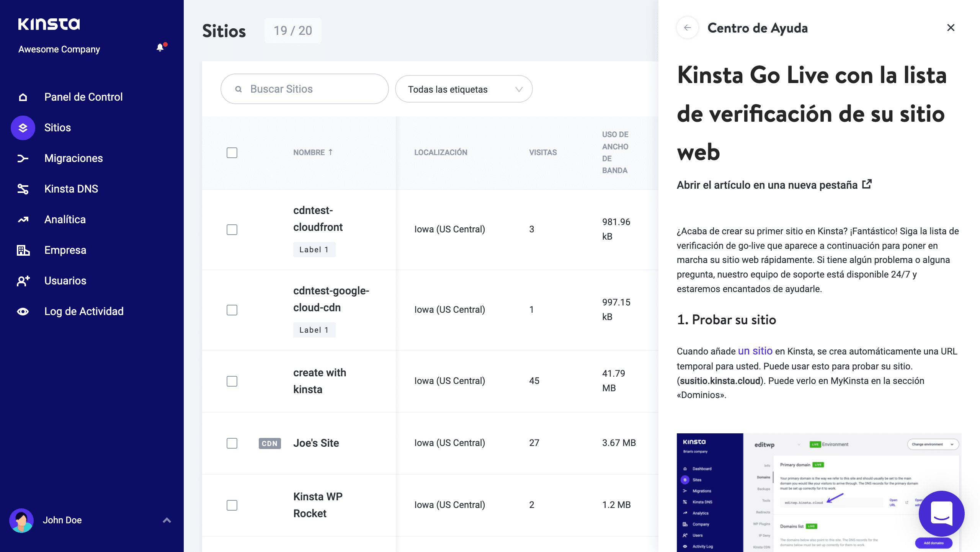This screenshot has height=552, width=980.
Task: Check the cdntest-cloudfront row checkbox
Action: coord(232,230)
